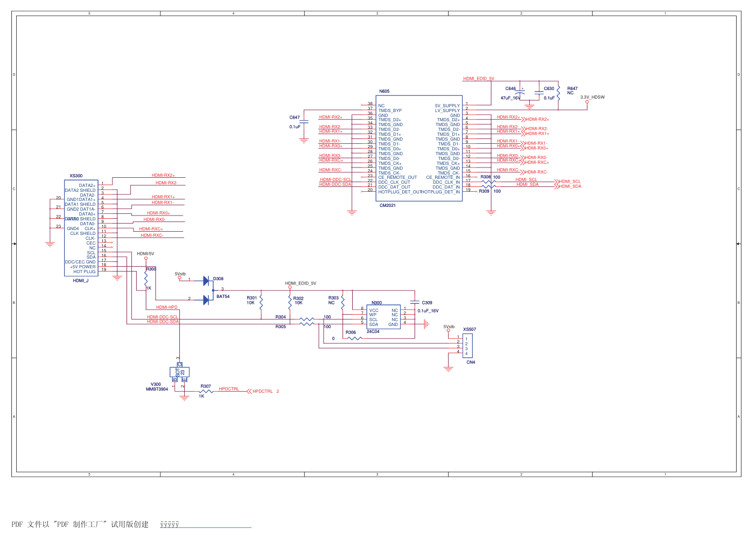Click the R301 resistor label

252,298
